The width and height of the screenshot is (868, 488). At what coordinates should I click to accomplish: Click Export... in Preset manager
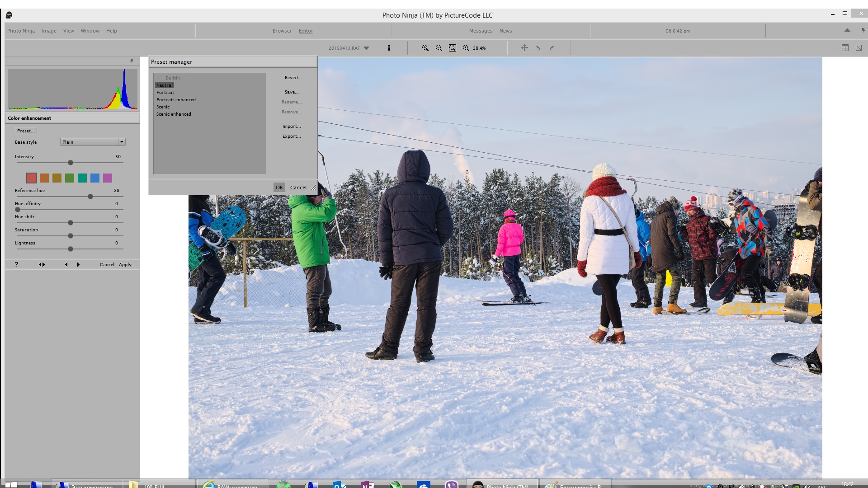coord(292,136)
